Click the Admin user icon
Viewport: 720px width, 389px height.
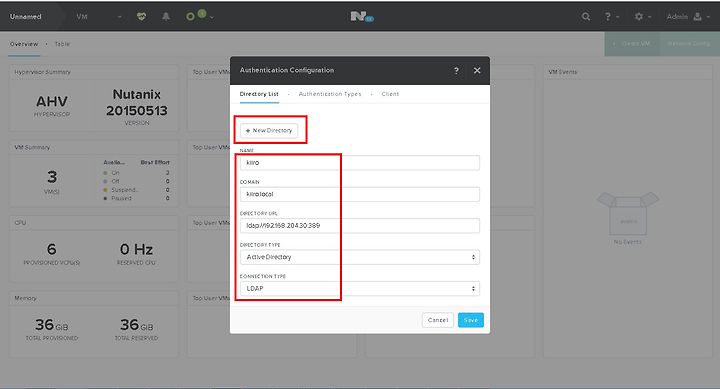[x=698, y=17]
